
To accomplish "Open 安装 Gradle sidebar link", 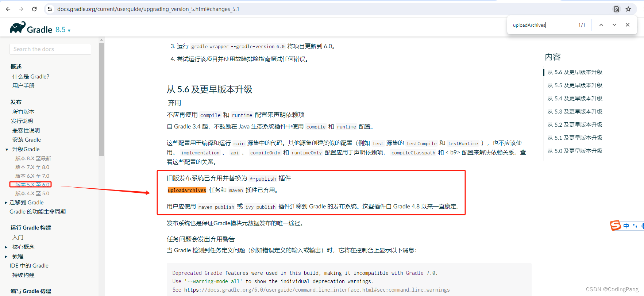I will [x=27, y=140].
